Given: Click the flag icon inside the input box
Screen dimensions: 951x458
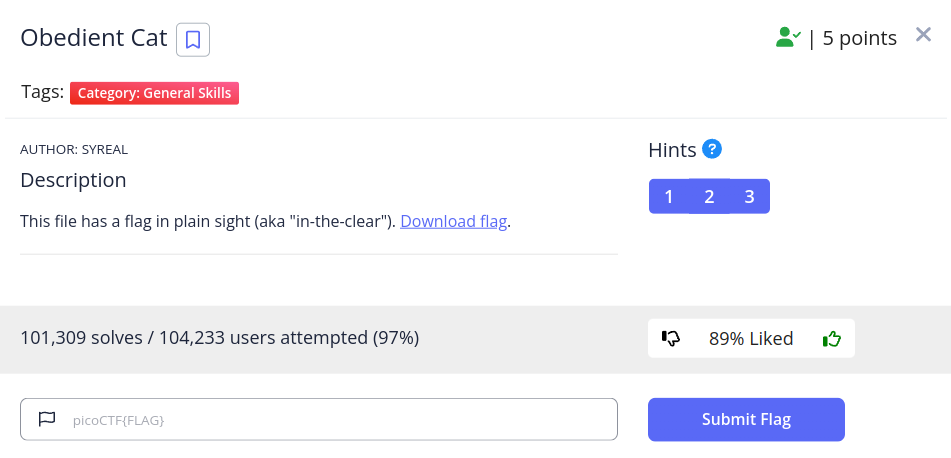Looking at the screenshot, I should tap(47, 420).
